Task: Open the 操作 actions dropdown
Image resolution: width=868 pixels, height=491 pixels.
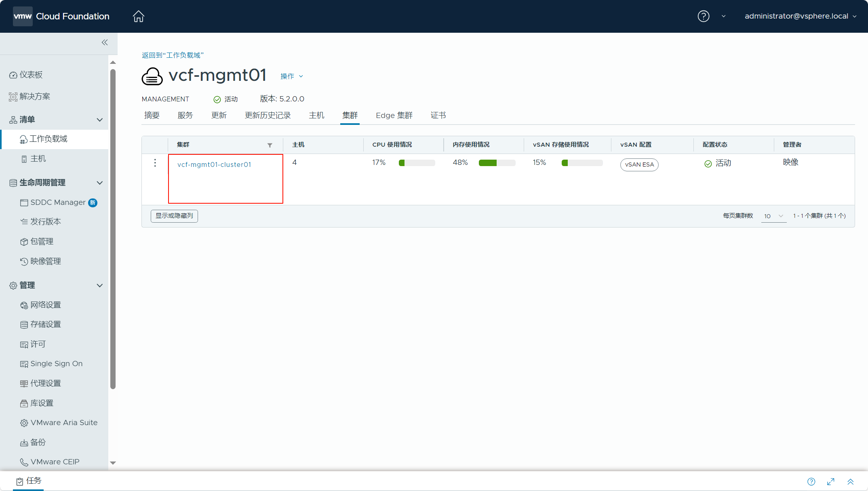Action: pyautogui.click(x=291, y=76)
